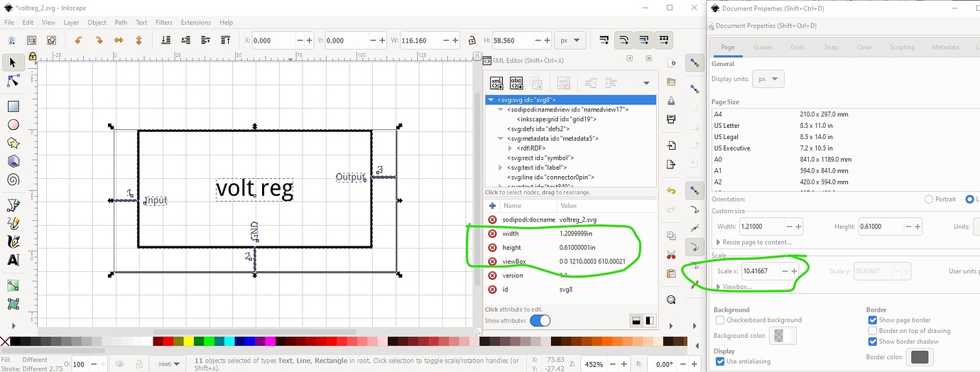Toggle the Show attributes switch

point(540,321)
